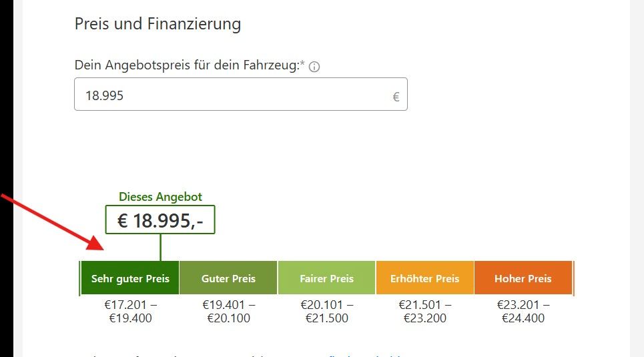Screen dimensions: 644x357
Task: Click the green marker line above price bar
Action: click(x=161, y=247)
